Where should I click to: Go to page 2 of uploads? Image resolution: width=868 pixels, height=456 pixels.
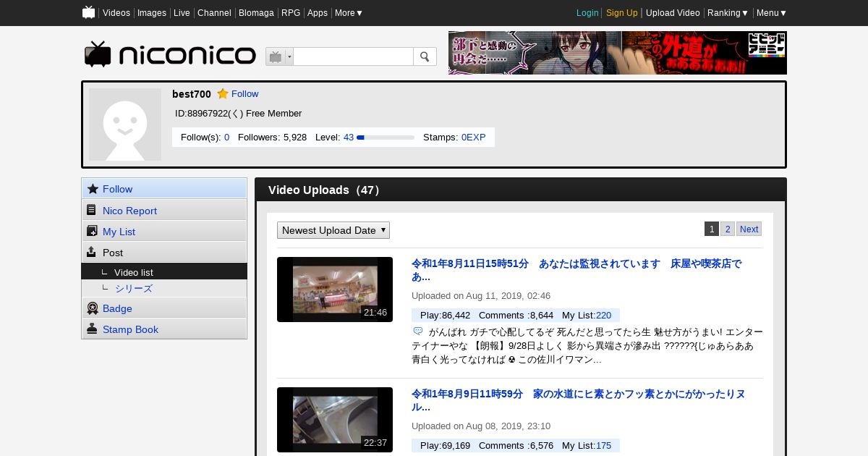point(728,229)
